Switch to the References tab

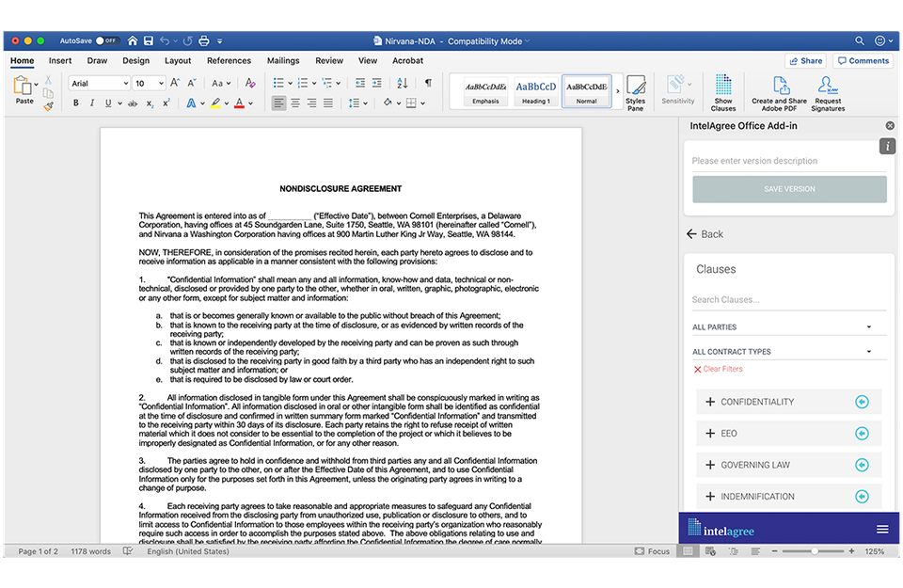click(x=229, y=61)
